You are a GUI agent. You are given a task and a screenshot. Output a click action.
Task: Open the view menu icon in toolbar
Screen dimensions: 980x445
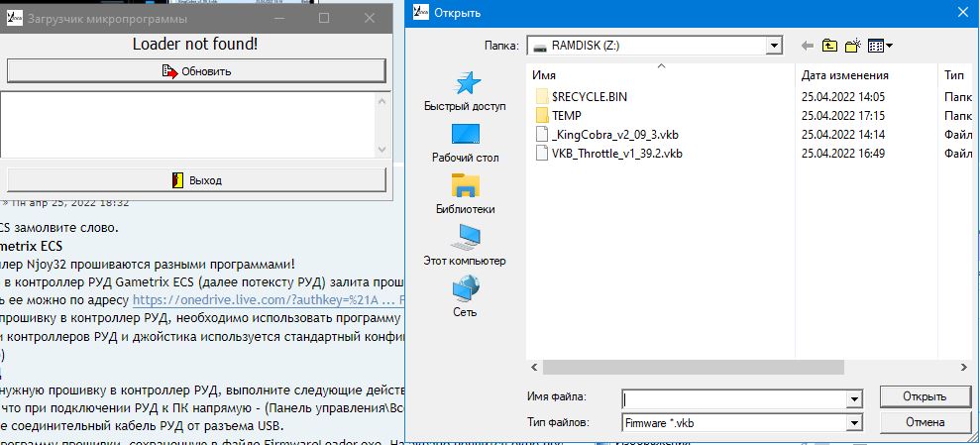tap(880, 46)
